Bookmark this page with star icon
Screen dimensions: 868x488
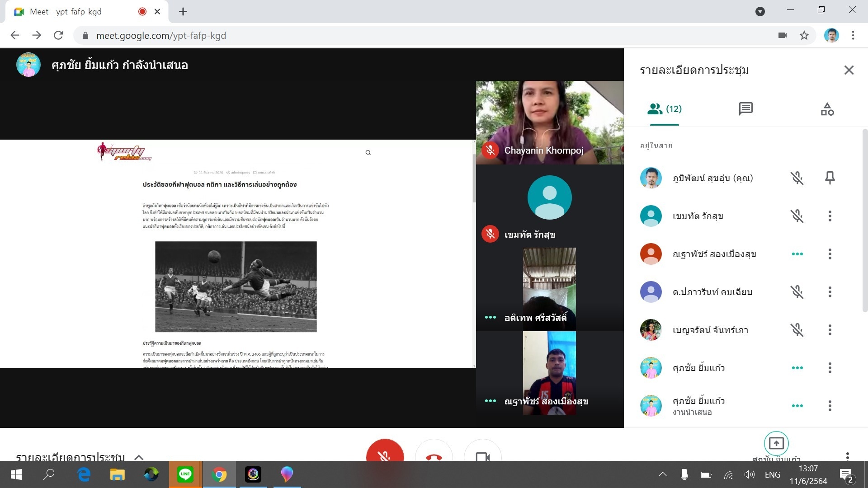click(x=804, y=35)
